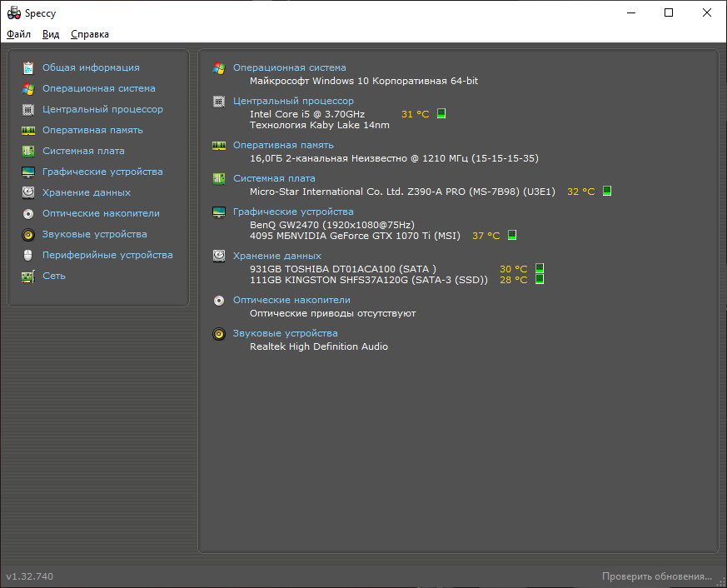Open Хранение данных heading link in summary
The height and width of the screenshot is (588, 727).
pyautogui.click(x=276, y=256)
